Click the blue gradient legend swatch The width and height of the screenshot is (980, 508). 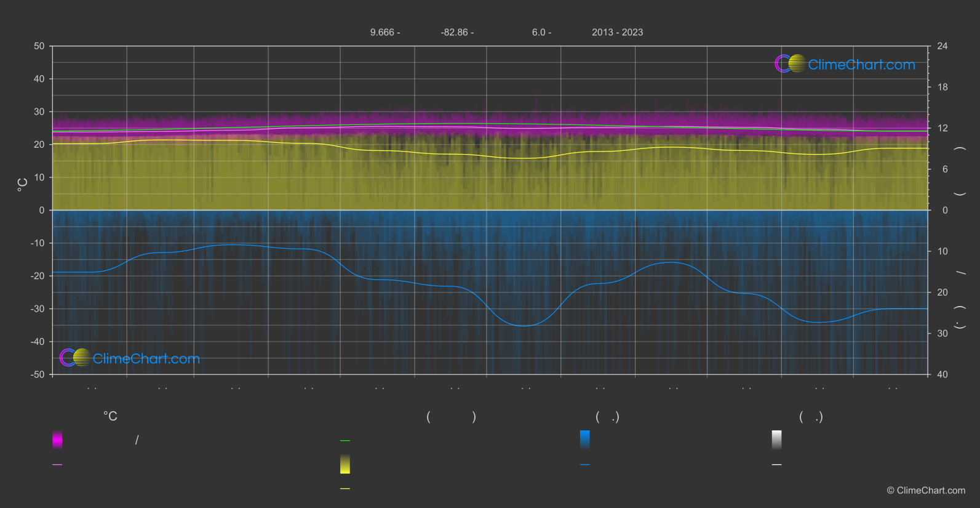coord(585,440)
